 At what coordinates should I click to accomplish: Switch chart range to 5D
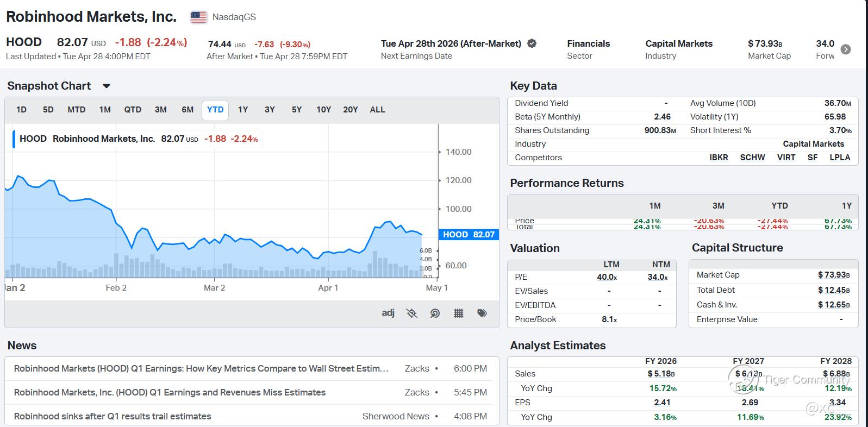tap(48, 110)
